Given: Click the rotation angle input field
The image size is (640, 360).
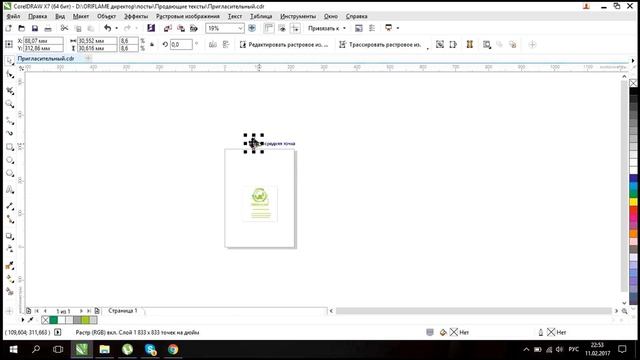Looking at the screenshot, I should pyautogui.click(x=181, y=44).
